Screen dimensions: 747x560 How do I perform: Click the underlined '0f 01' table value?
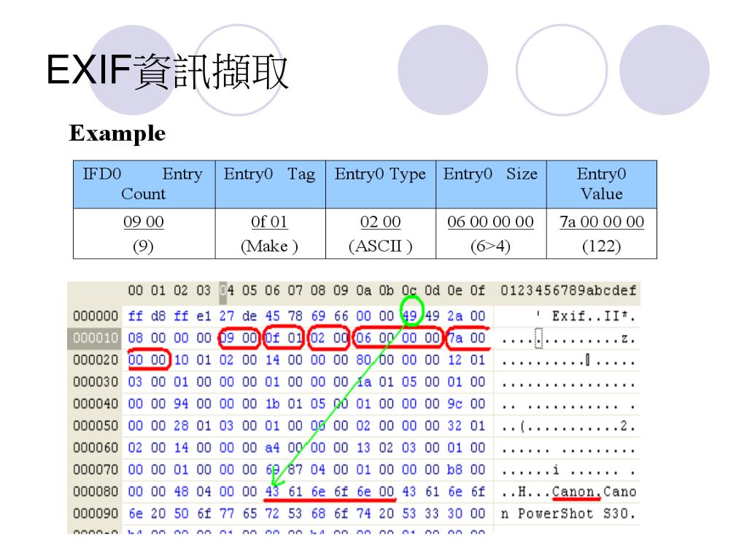coord(269,222)
